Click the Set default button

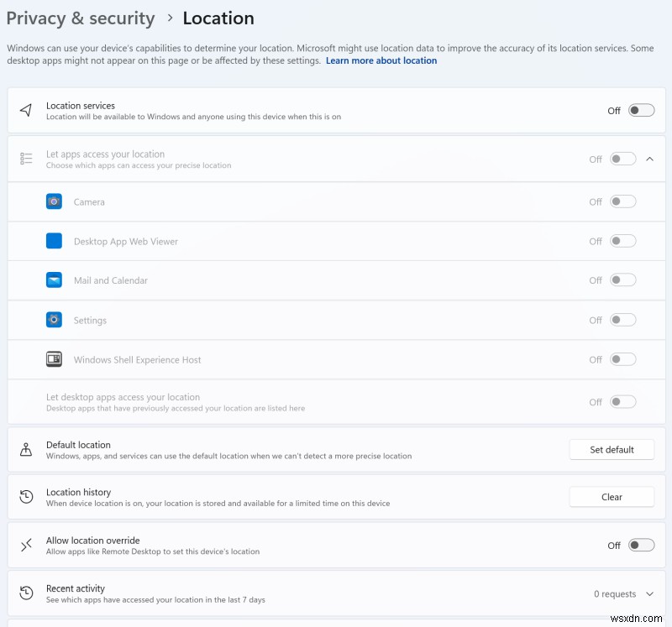[x=612, y=450]
